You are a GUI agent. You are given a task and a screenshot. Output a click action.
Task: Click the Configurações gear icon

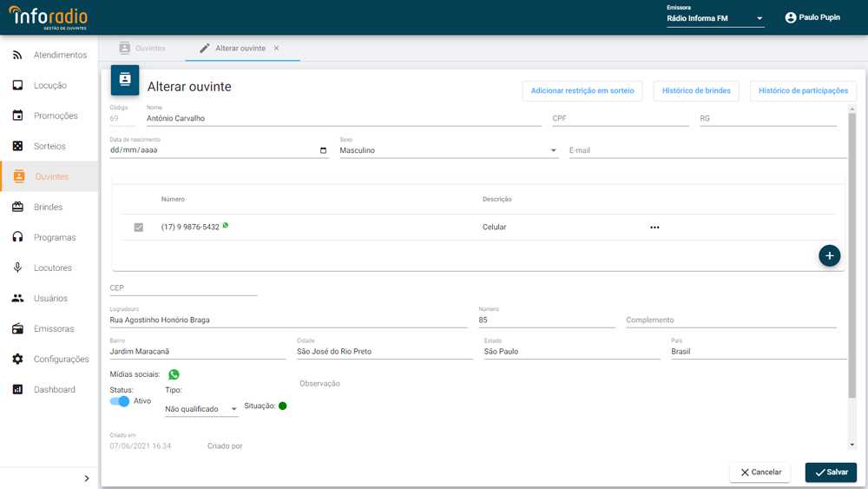coord(17,359)
